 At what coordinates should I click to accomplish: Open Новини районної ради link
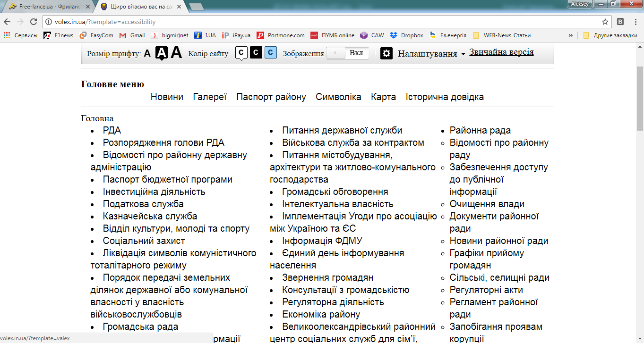(x=499, y=241)
